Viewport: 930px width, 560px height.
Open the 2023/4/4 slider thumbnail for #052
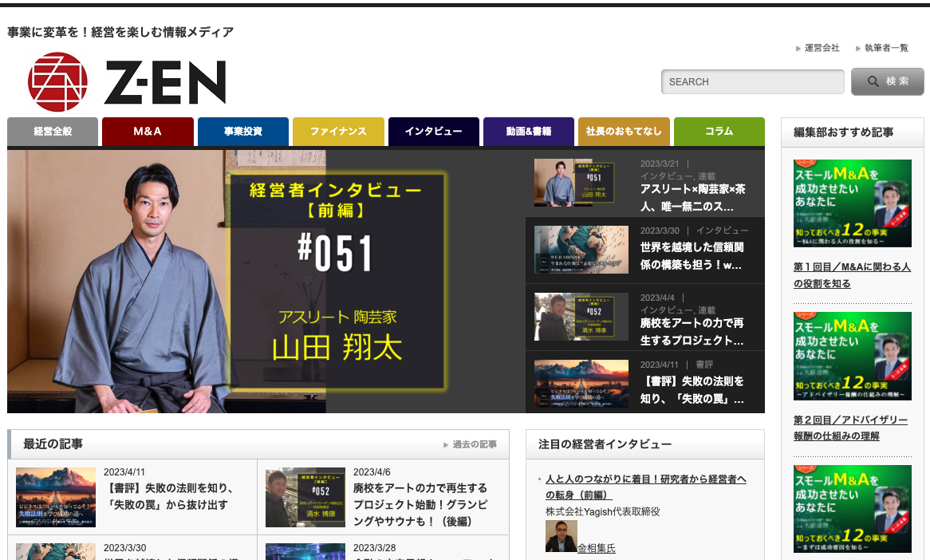point(581,317)
